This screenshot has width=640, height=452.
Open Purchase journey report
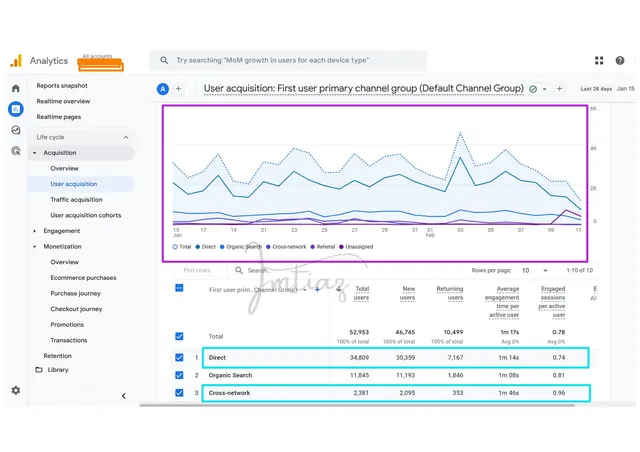76,293
